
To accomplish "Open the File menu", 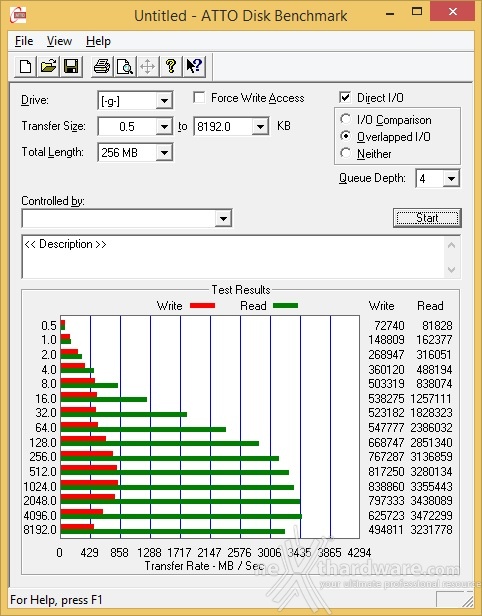I will pyautogui.click(x=24, y=41).
